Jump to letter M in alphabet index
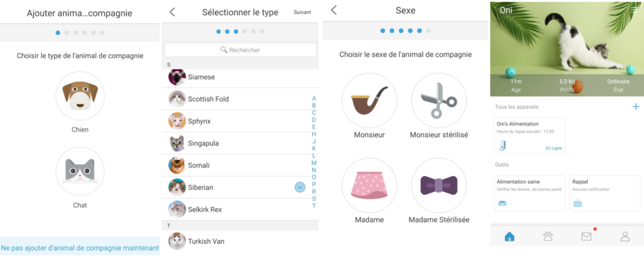Image resolution: width=644 pixels, height=261 pixels. tap(314, 163)
